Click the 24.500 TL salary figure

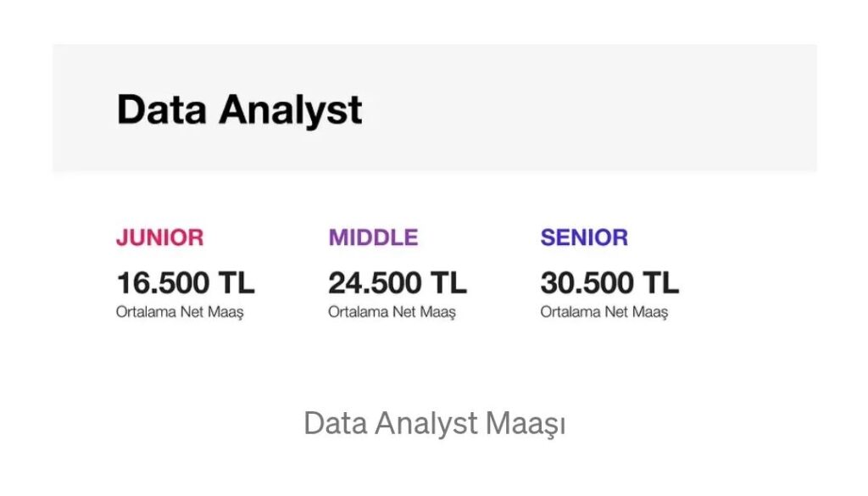point(397,282)
